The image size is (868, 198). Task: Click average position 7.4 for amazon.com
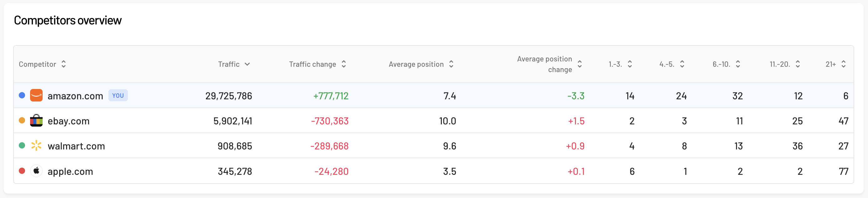(x=450, y=96)
